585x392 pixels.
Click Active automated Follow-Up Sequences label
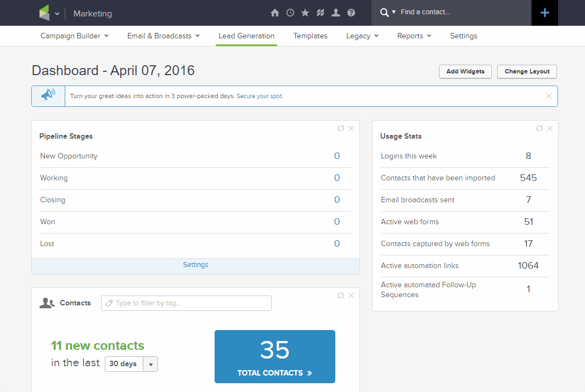click(428, 289)
